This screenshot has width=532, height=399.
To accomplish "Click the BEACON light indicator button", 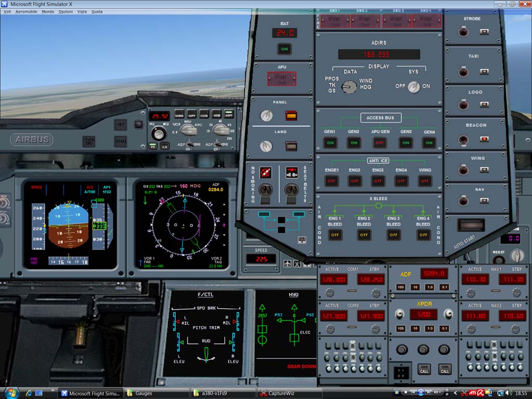I will pyautogui.click(x=484, y=139).
